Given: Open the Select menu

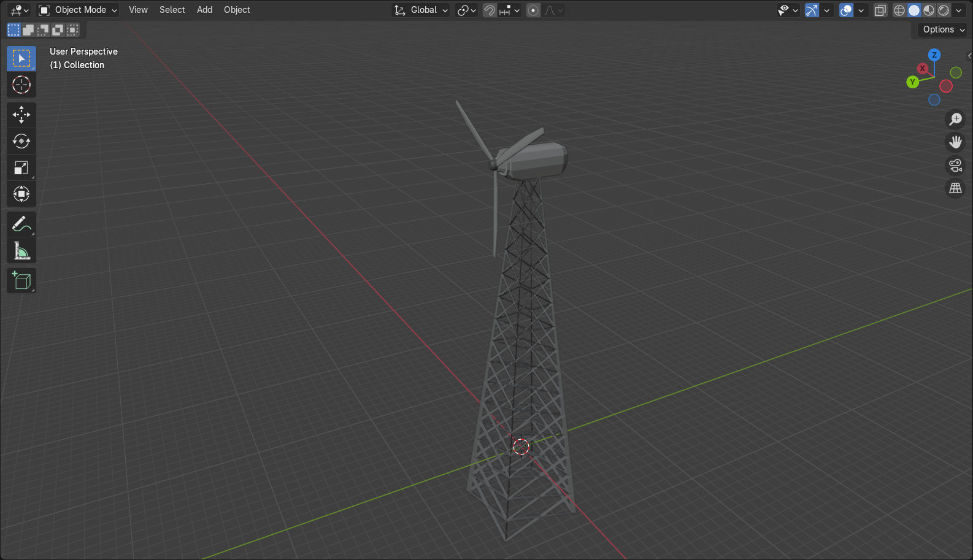Looking at the screenshot, I should [172, 10].
